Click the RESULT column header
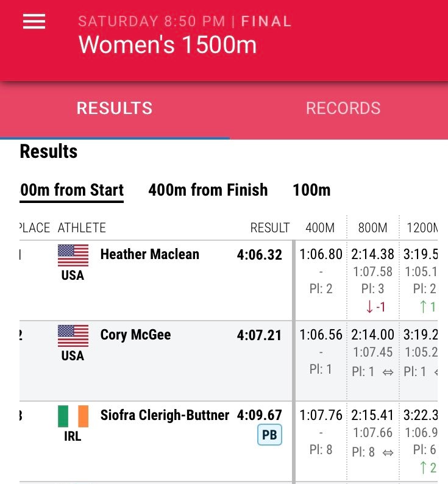 (x=270, y=228)
